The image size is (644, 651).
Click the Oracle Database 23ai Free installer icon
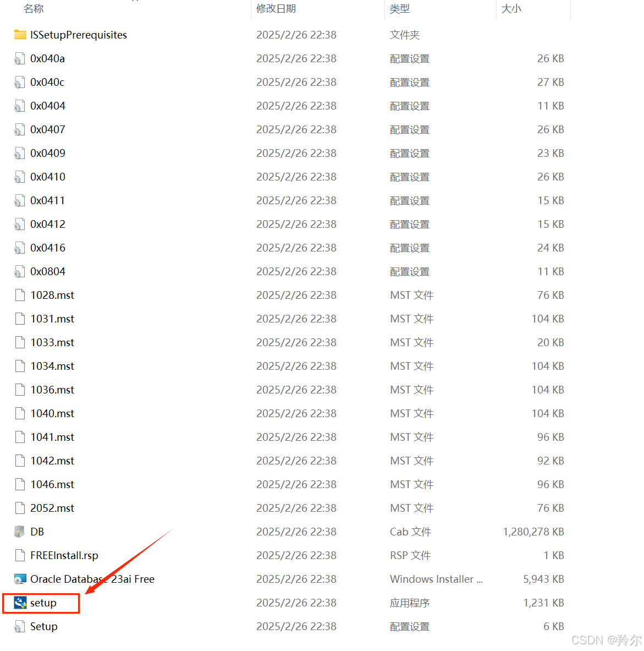click(x=20, y=579)
